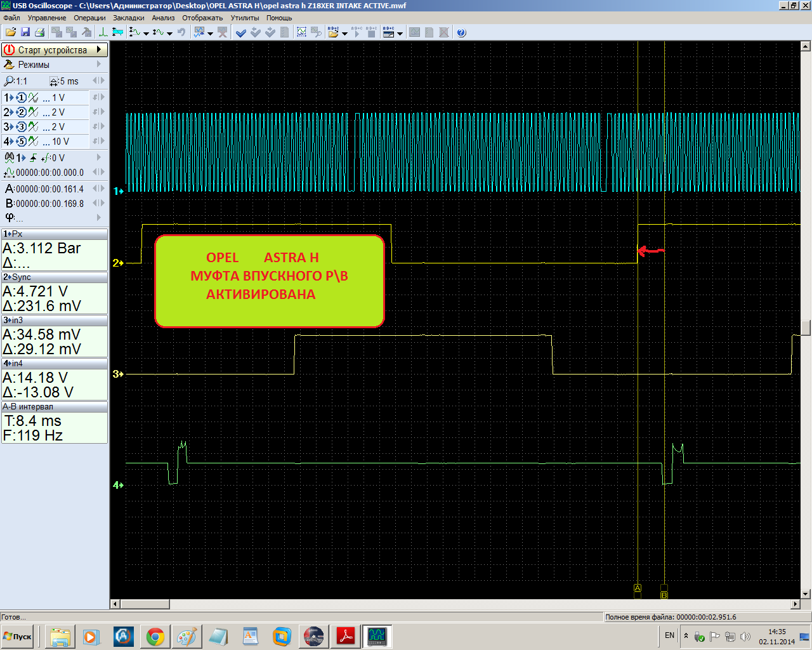Click the 1:1 magnifier zoom icon
Screen dimensions: 812x650
pyautogui.click(x=9, y=81)
